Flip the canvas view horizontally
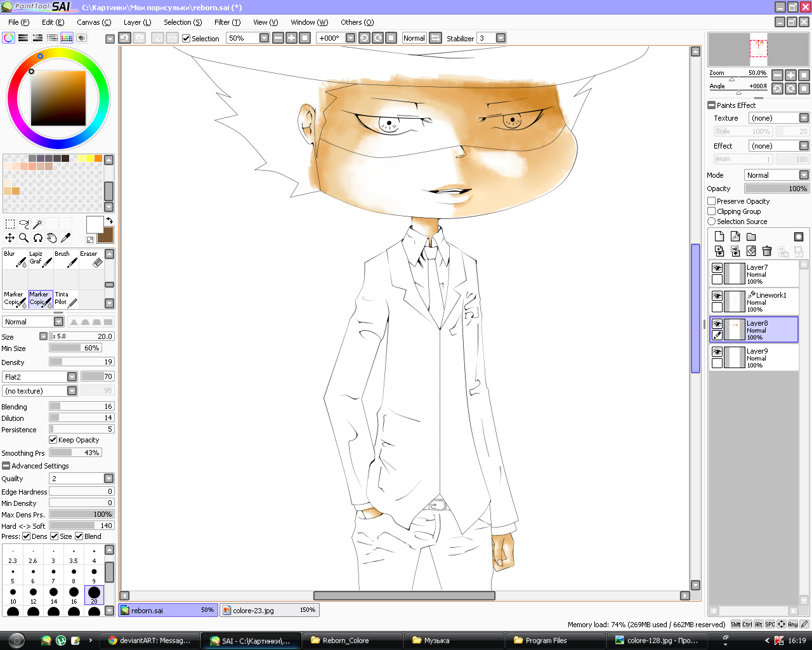Viewport: 812px width, 650px height. pyautogui.click(x=435, y=38)
